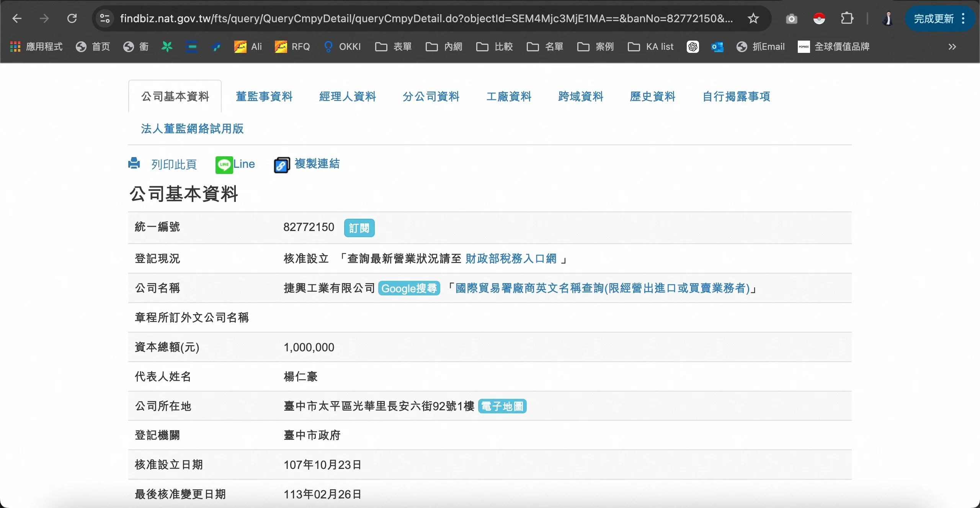Open the 表單 bookmark folder
This screenshot has width=980, height=508.
(394, 47)
